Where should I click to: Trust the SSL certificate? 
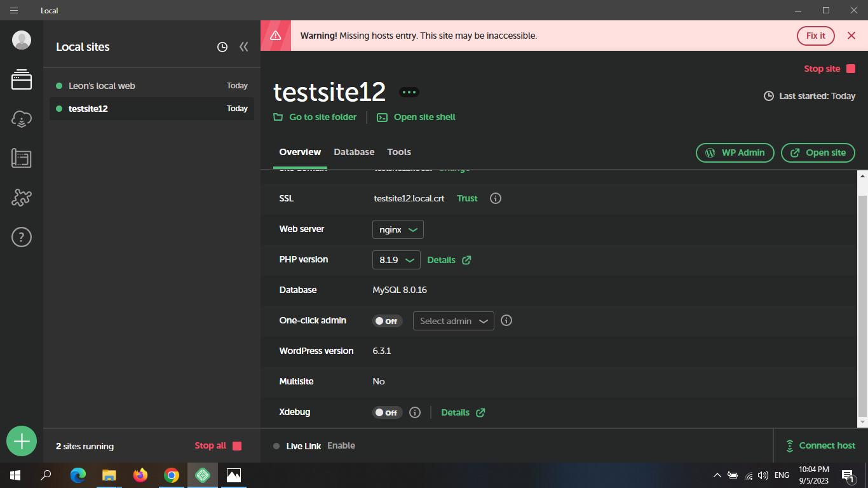tap(467, 198)
